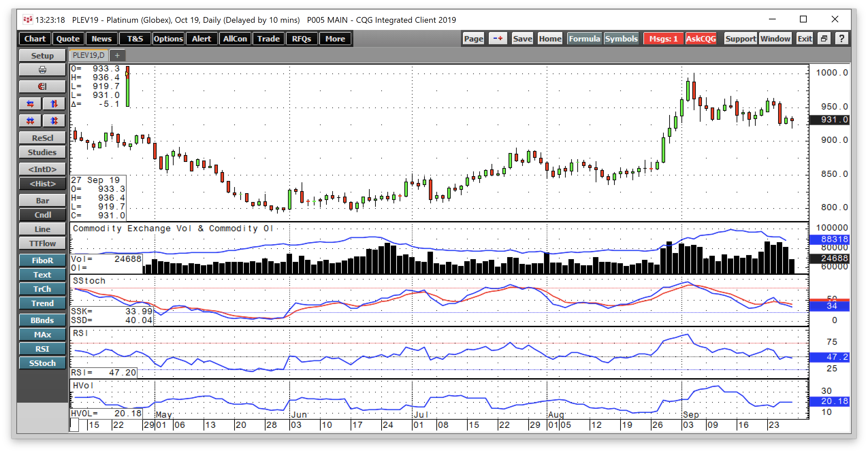Open the Chart menu

pos(35,39)
